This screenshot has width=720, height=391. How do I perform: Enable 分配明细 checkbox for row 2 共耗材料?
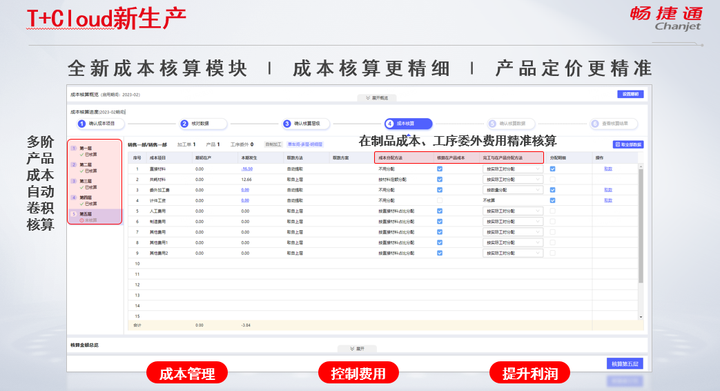552,179
